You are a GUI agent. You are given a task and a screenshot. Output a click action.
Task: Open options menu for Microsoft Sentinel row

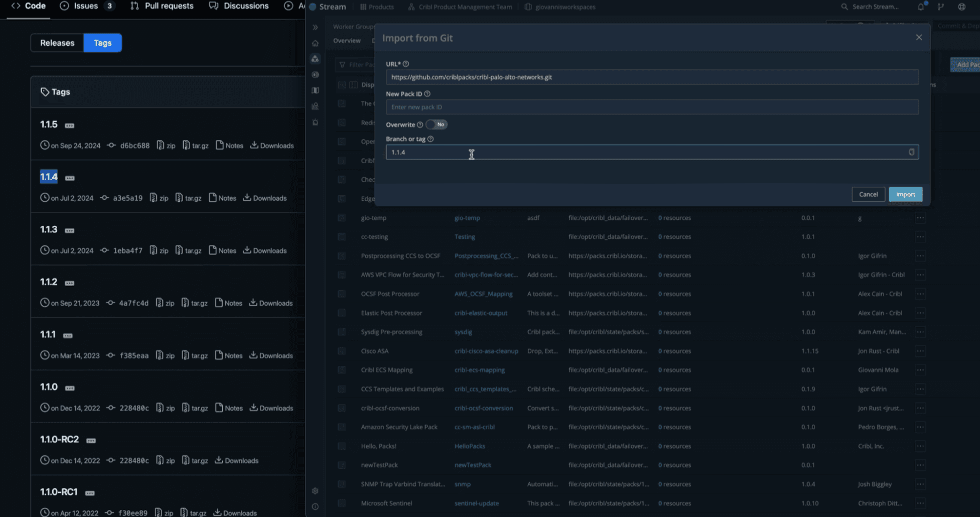[x=920, y=503]
